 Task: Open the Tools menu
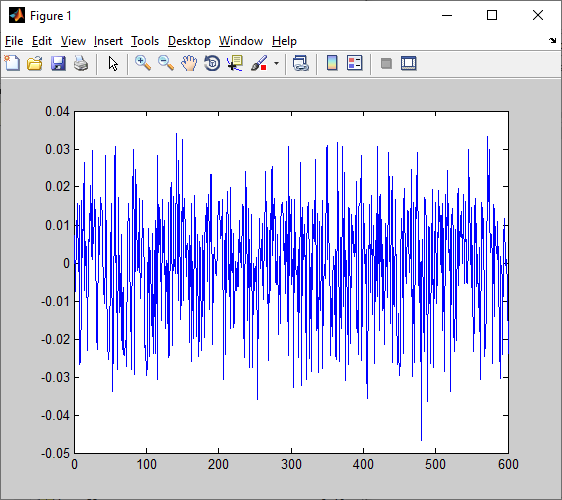click(145, 41)
